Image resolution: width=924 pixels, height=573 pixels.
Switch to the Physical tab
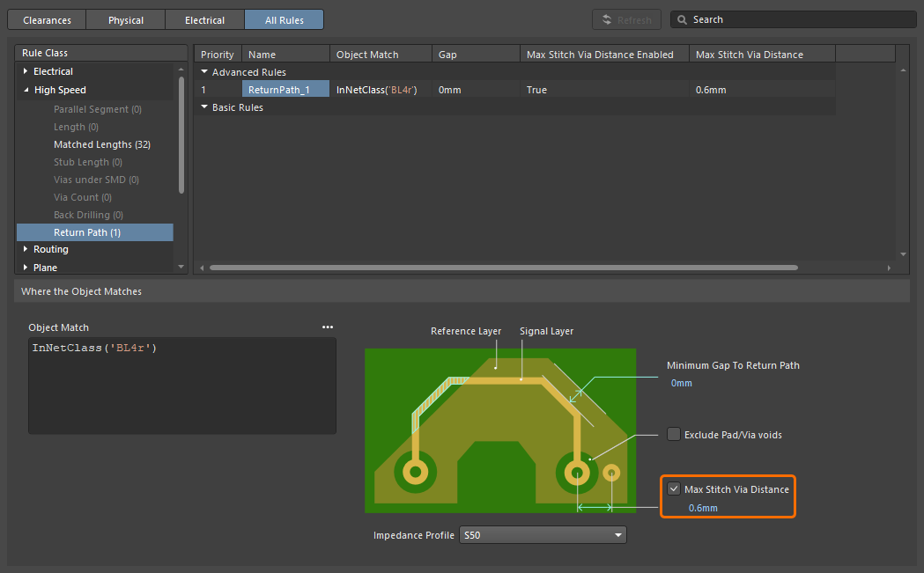[x=126, y=19]
